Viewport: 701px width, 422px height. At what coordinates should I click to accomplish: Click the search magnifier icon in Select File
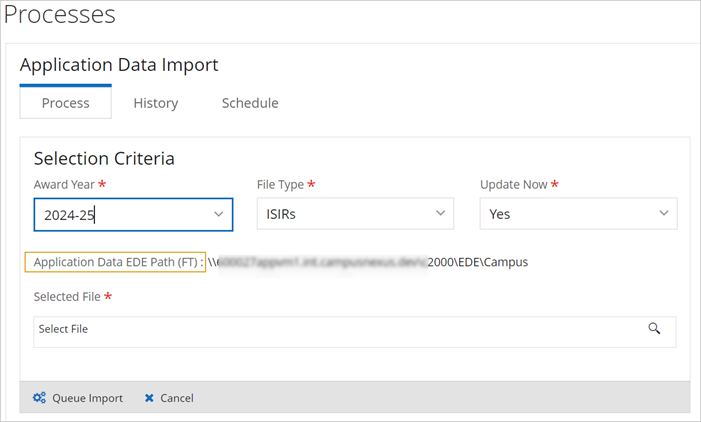point(654,329)
